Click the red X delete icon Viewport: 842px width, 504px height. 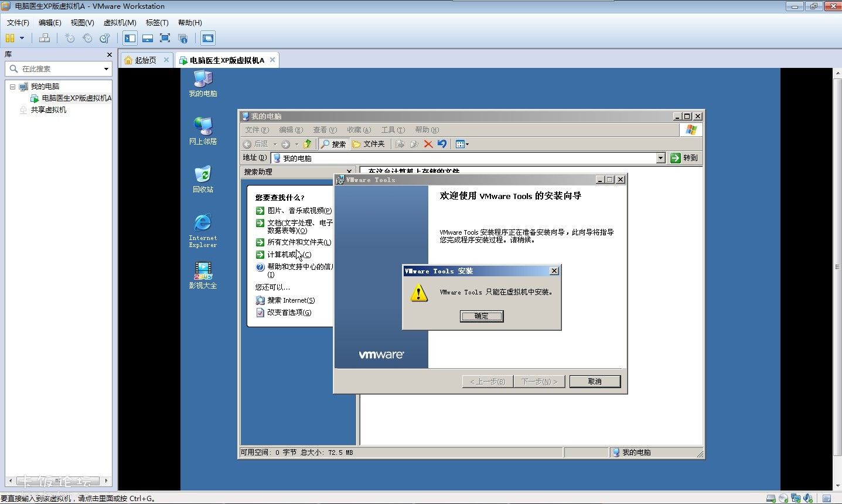[x=428, y=144]
